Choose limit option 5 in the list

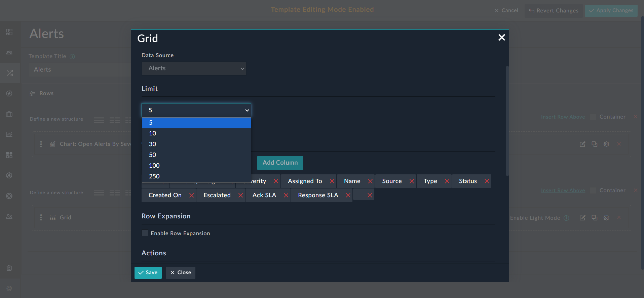coord(196,123)
